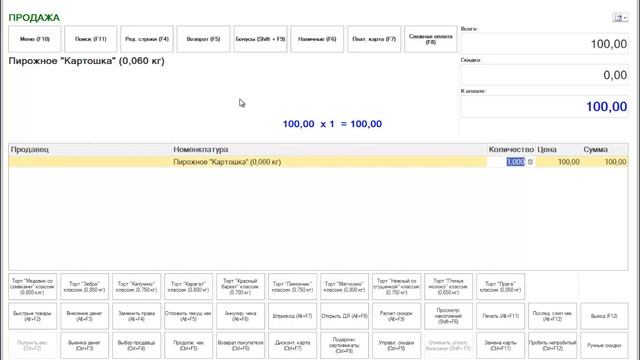Add Торт "Нежный со сгущенкой" quick item
The image size is (640, 360).
point(396,287)
